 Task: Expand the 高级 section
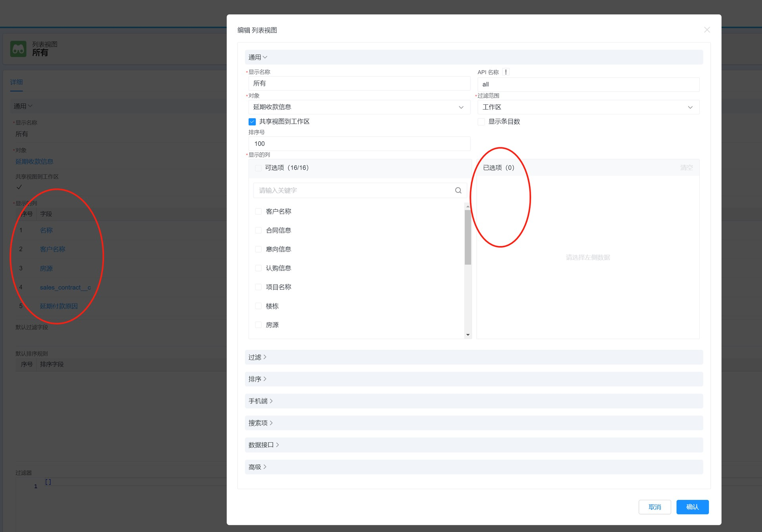257,467
